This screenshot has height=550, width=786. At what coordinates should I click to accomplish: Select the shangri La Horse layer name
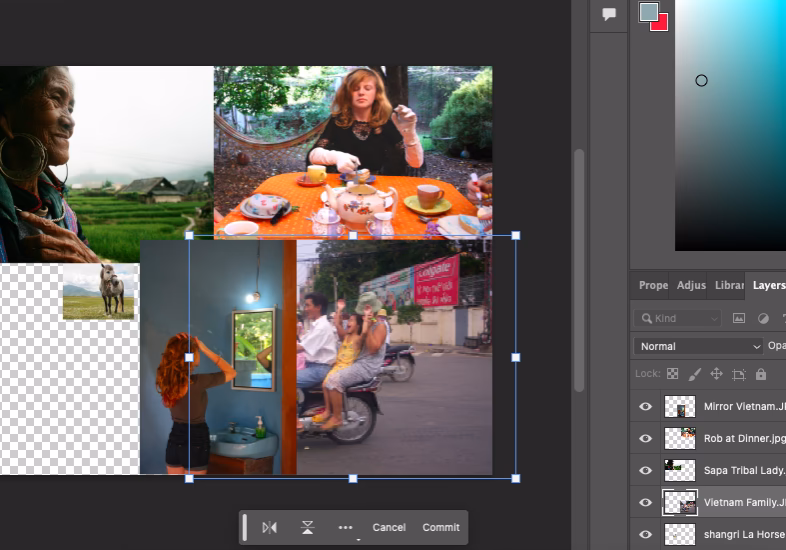(744, 534)
